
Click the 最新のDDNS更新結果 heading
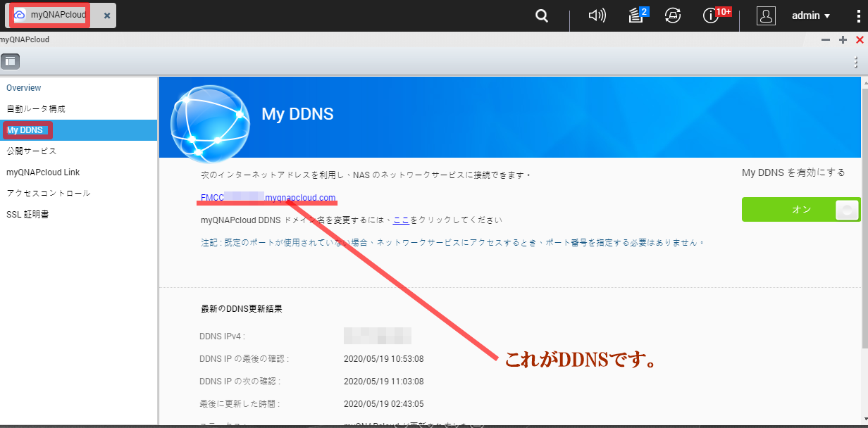pyautogui.click(x=242, y=308)
